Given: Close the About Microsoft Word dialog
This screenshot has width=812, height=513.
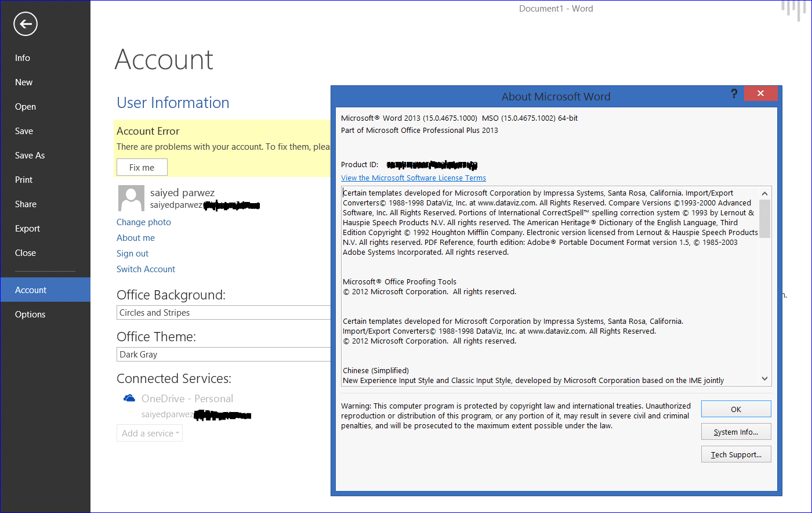Looking at the screenshot, I should (760, 93).
